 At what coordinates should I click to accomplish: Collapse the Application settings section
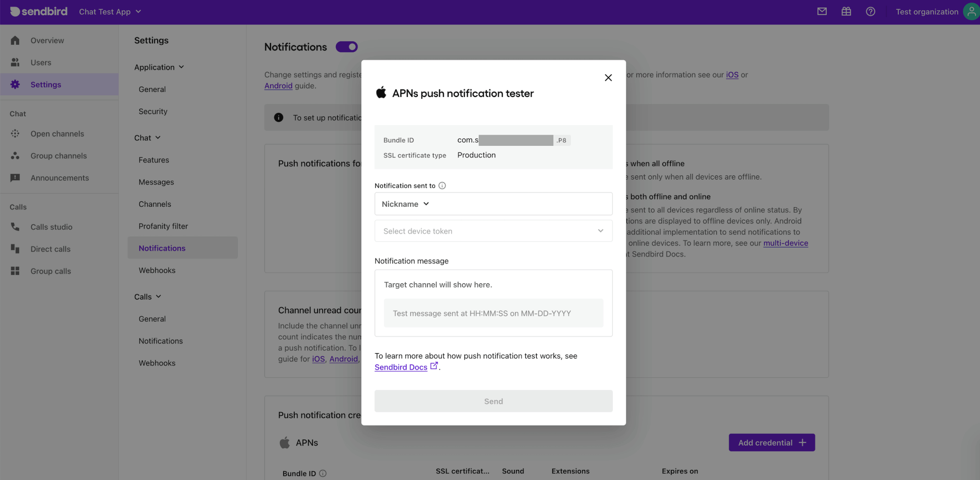click(x=159, y=67)
